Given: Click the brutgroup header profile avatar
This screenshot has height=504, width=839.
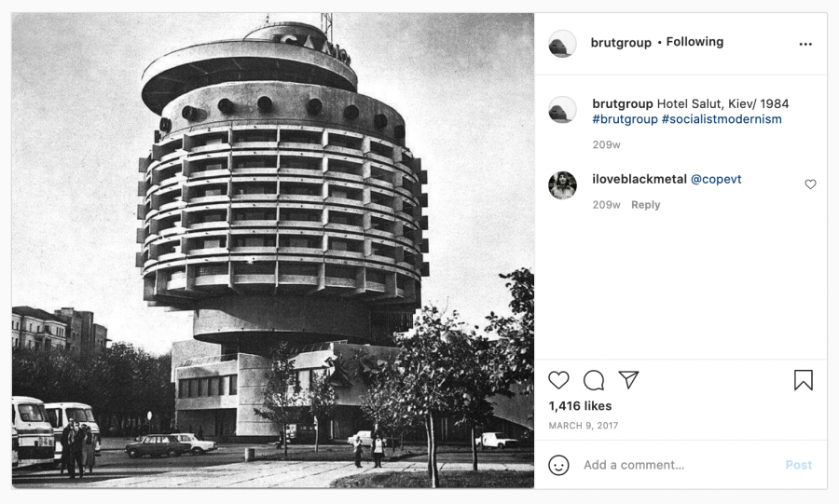Looking at the screenshot, I should pyautogui.click(x=562, y=43).
